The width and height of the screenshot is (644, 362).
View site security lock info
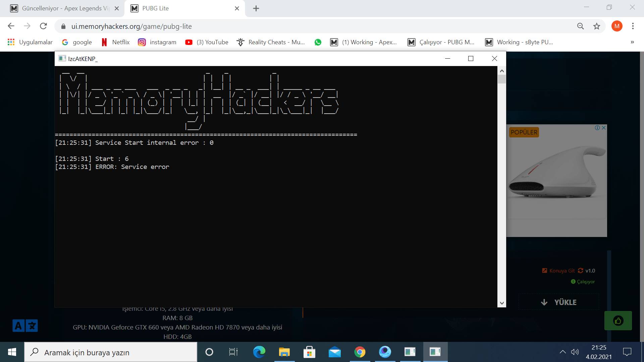point(63,26)
